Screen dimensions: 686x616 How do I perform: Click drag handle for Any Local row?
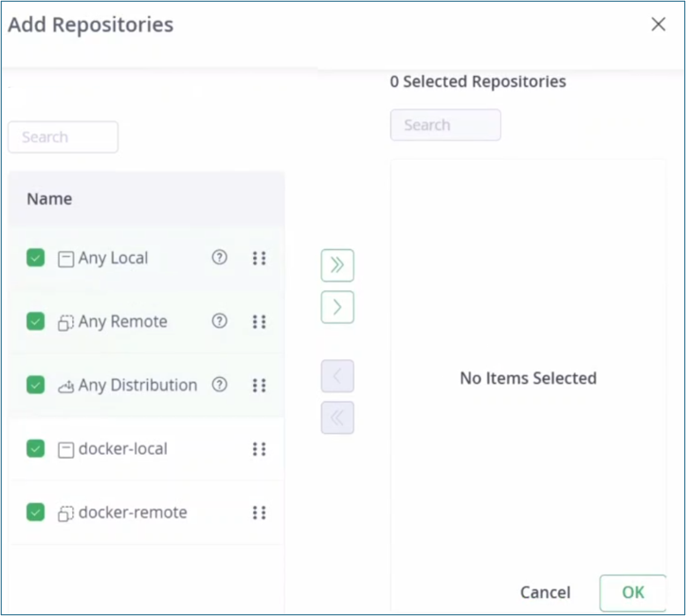(x=259, y=258)
